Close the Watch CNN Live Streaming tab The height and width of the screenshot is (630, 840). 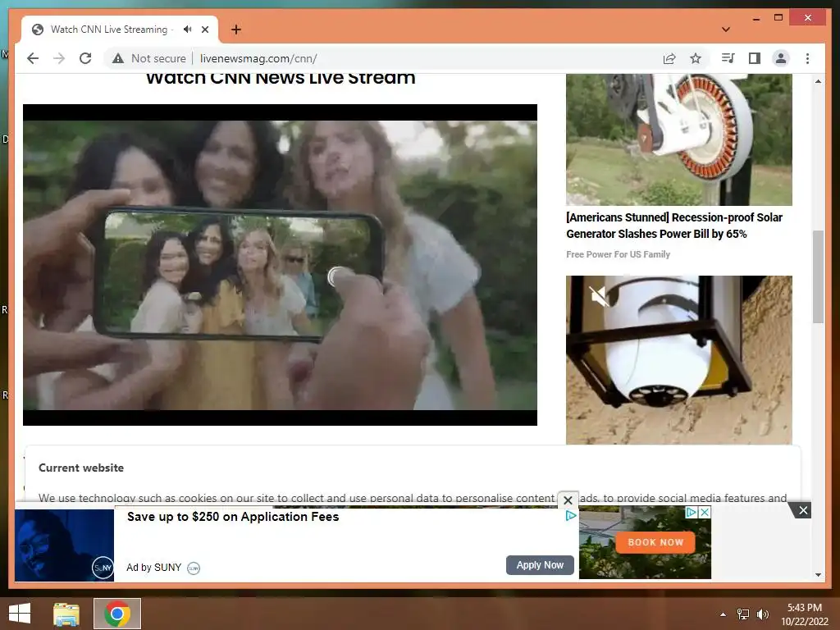click(205, 30)
